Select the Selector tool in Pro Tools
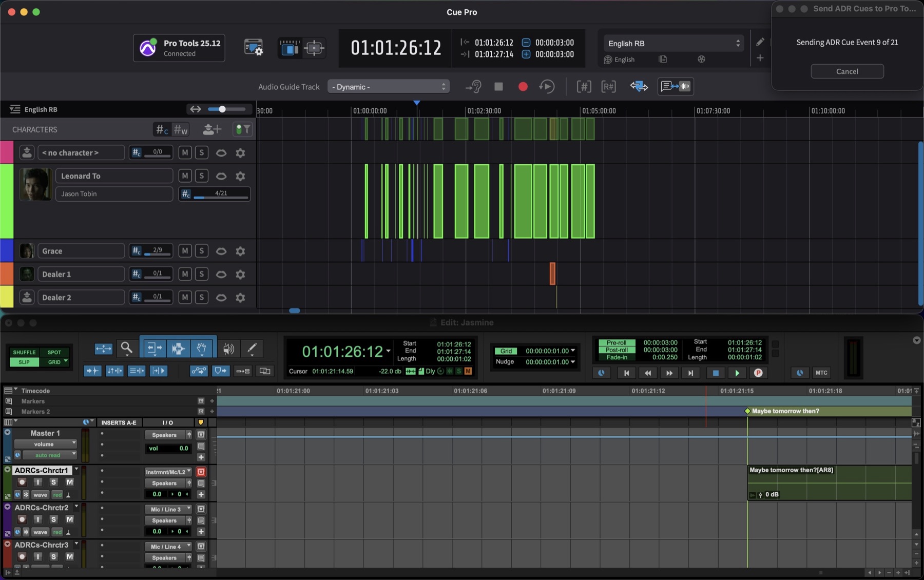Screen dimensions: 924x580 tap(178, 349)
